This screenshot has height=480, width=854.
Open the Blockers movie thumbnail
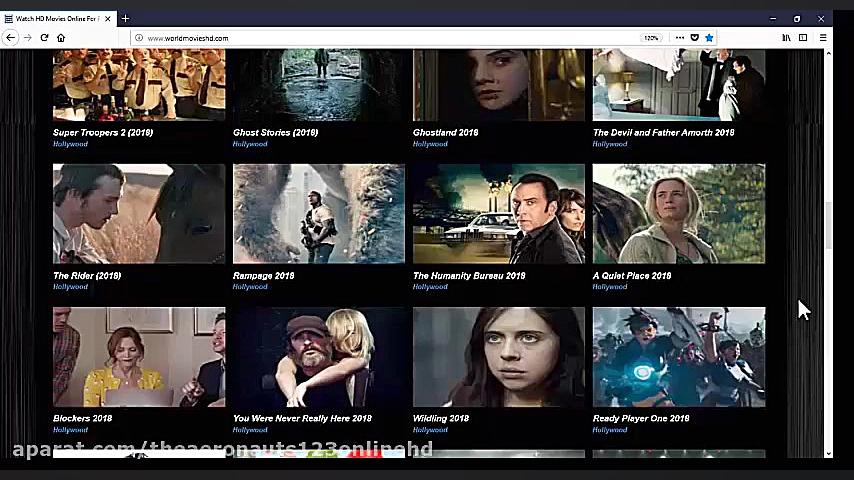tap(139, 357)
